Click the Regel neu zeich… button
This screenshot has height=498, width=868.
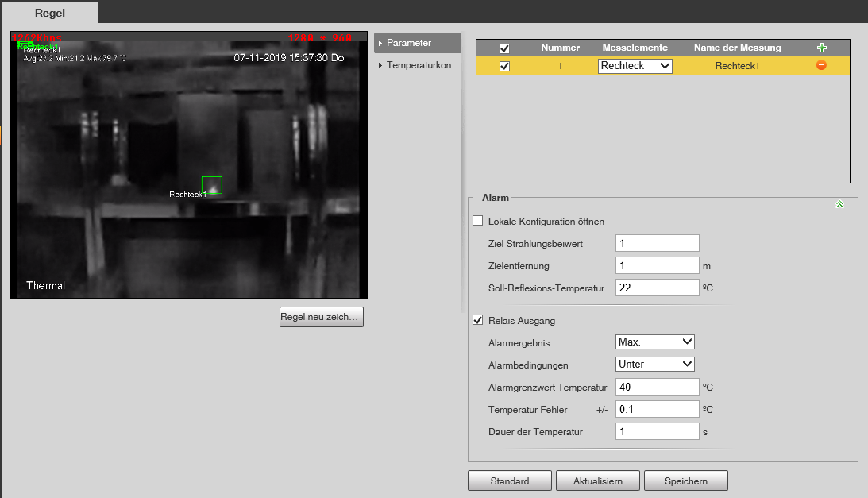point(321,317)
